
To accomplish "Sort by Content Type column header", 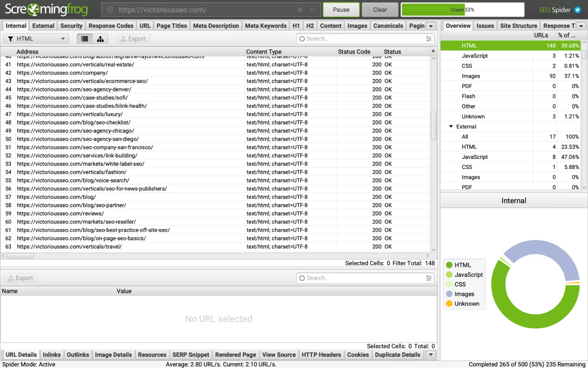I will 291,52.
